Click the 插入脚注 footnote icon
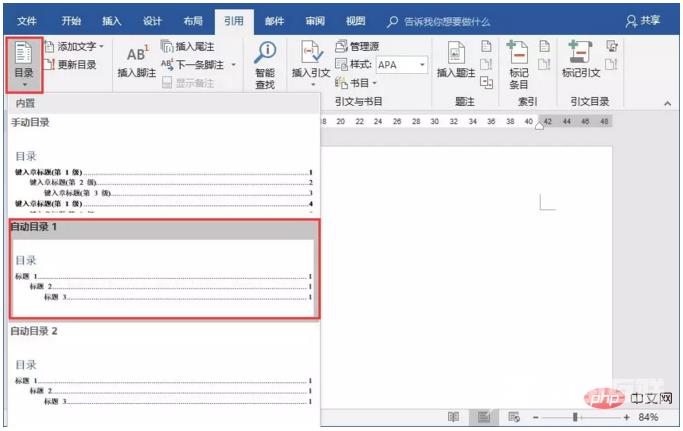 point(136,59)
